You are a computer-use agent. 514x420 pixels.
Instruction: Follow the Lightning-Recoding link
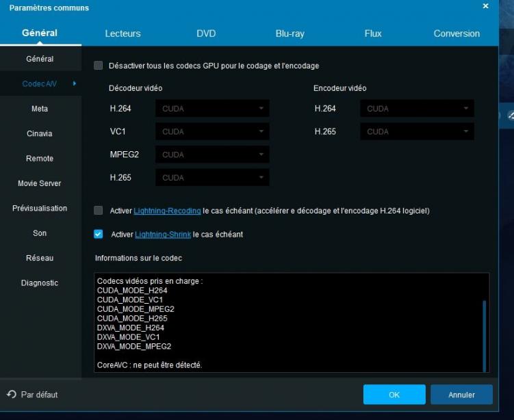pos(167,211)
